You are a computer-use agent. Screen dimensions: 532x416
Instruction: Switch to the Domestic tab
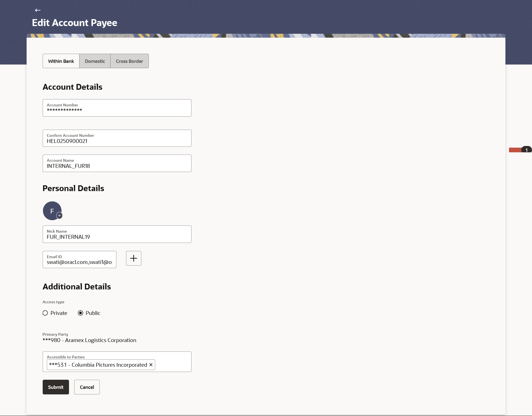click(95, 61)
